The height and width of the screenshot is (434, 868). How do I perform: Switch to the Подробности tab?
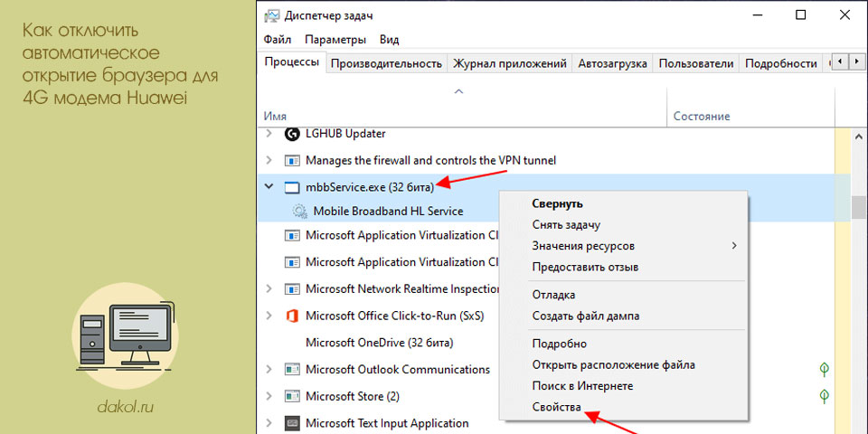pyautogui.click(x=781, y=63)
